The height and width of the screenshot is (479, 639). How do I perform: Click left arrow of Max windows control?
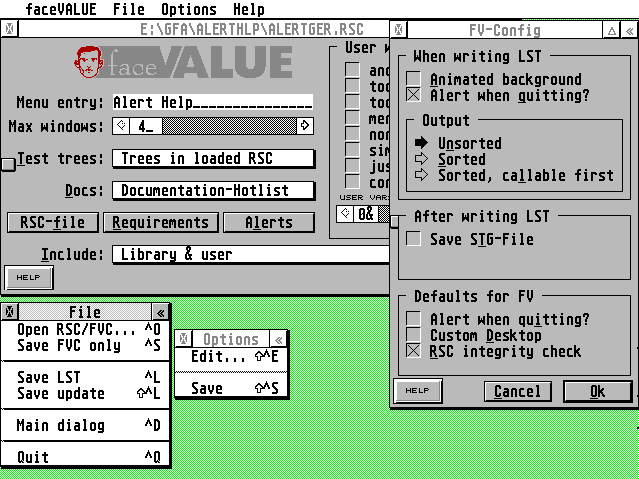tap(121, 126)
